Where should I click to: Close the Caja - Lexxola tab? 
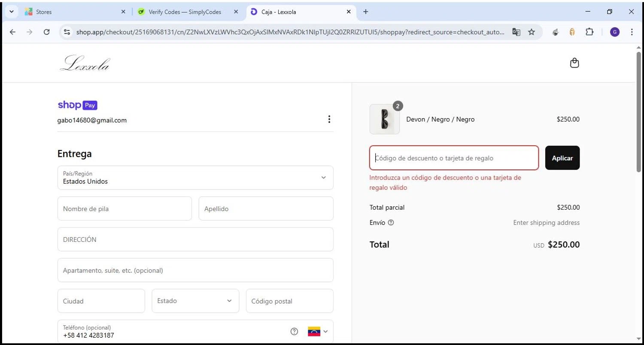(349, 12)
